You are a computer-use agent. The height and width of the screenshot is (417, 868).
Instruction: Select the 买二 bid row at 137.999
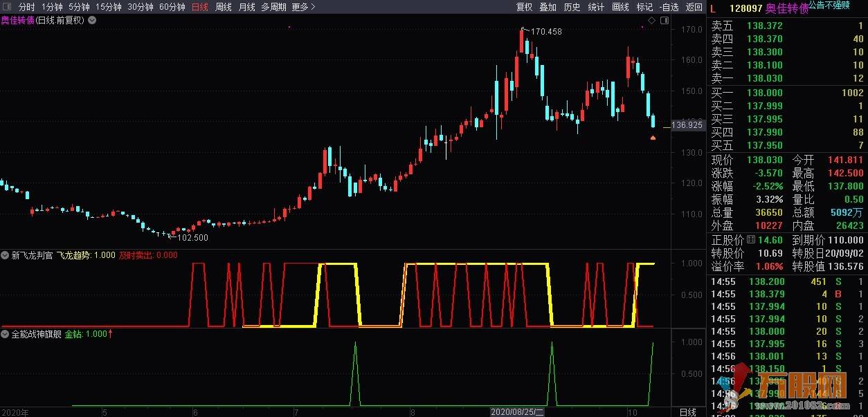click(788, 106)
